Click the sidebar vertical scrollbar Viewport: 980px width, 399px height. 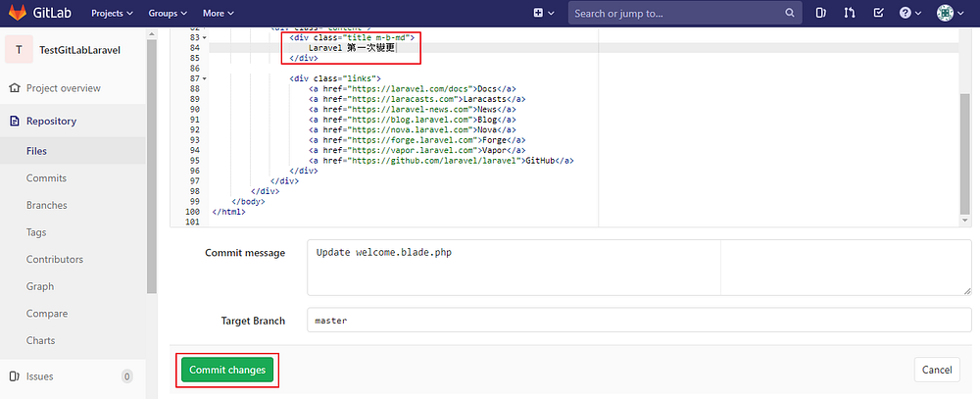click(151, 169)
